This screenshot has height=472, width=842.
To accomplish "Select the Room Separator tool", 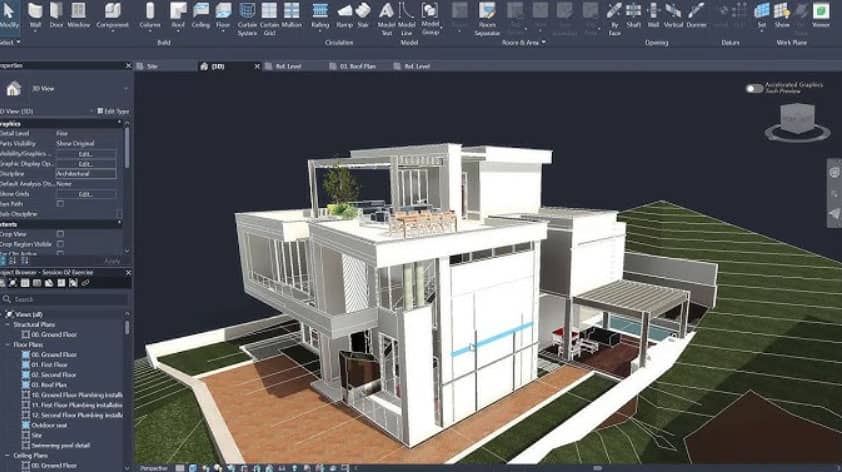I will [x=487, y=18].
